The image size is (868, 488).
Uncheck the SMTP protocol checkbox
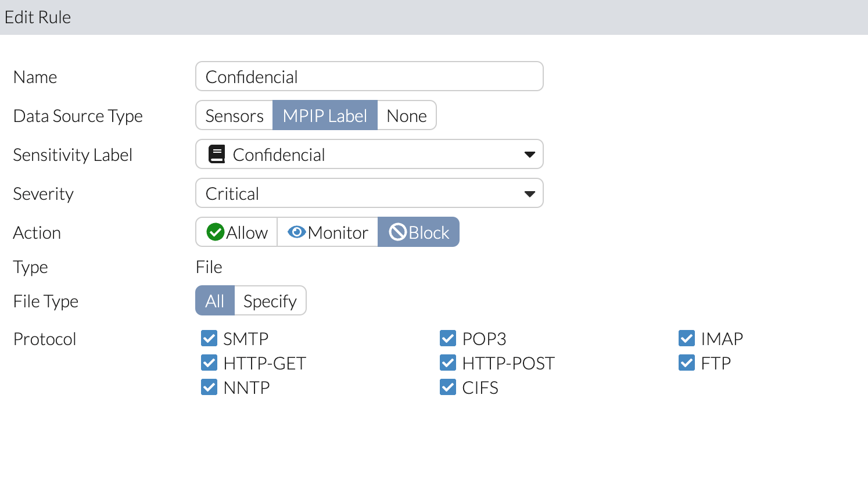(209, 338)
